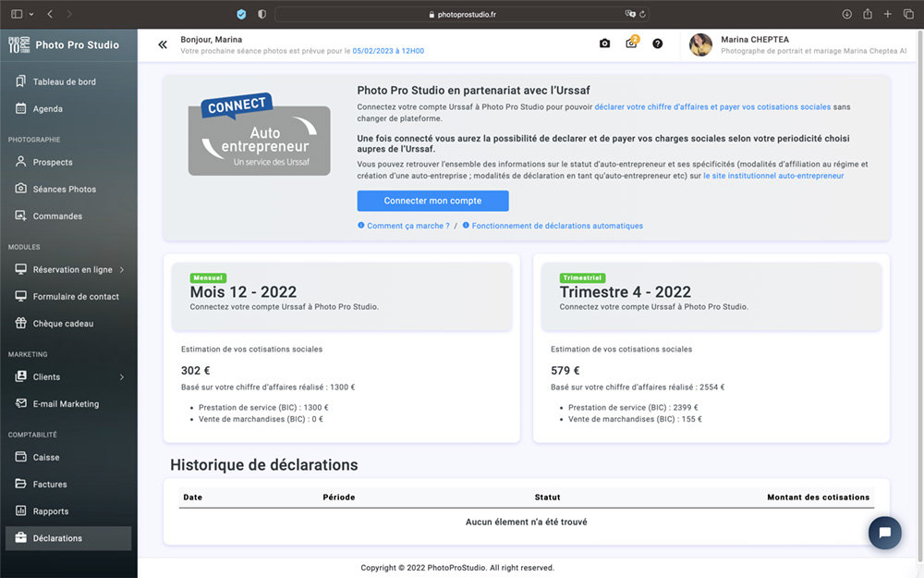Click the Tableau de bord bookmark icon
Screen dimensions: 924x578
coord(20,80)
